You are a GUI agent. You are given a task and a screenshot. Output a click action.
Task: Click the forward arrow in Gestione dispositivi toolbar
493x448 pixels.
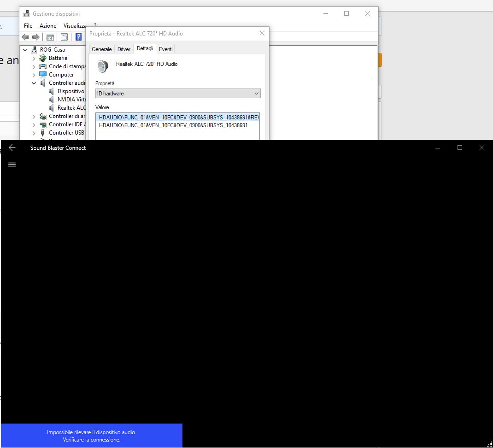36,37
